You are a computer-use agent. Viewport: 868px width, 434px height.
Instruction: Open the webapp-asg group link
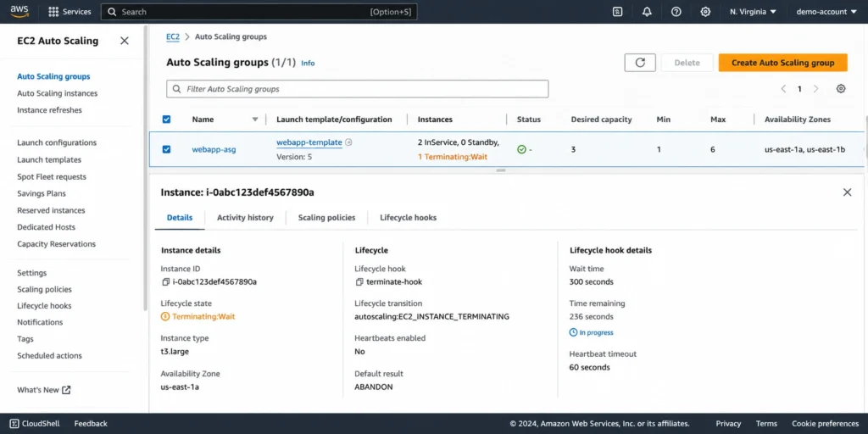(x=214, y=149)
